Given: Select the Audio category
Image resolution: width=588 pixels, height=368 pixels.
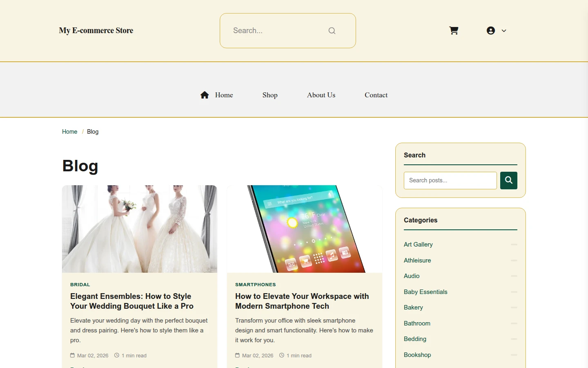Looking at the screenshot, I should click(412, 276).
